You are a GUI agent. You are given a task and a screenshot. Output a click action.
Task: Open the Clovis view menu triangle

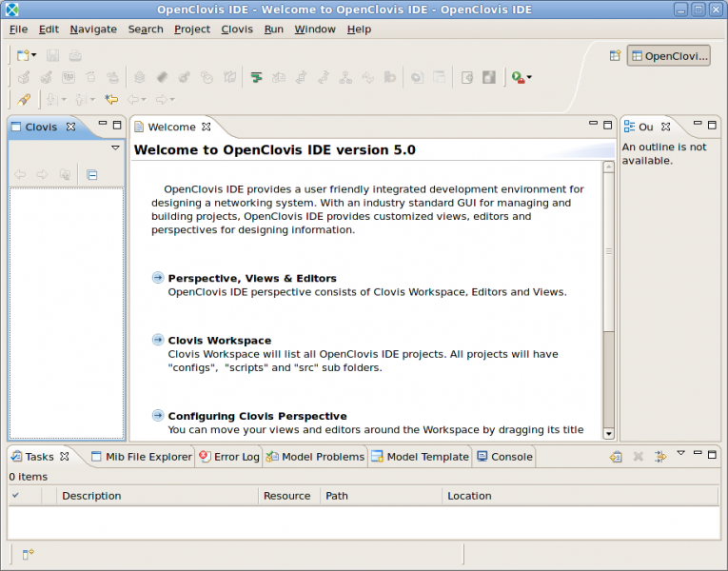[115, 148]
